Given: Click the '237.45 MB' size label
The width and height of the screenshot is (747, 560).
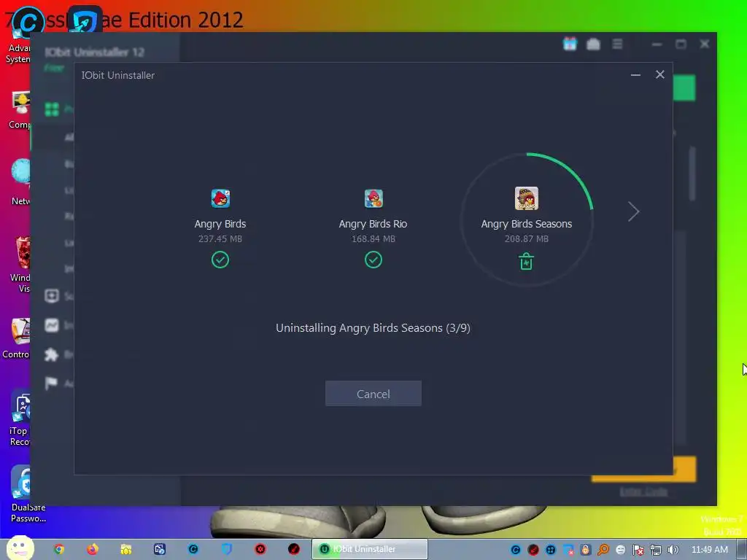Looking at the screenshot, I should pos(220,239).
